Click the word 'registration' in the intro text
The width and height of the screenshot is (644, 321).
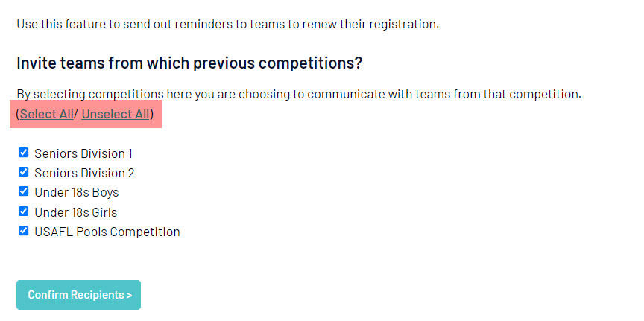402,24
